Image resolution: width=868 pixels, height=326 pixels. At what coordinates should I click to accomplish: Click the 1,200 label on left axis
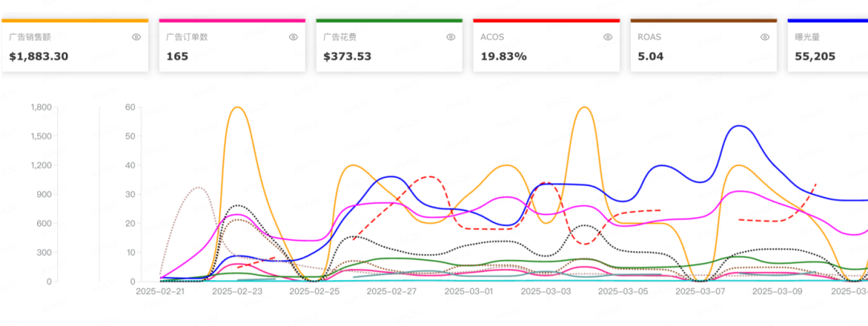[x=42, y=165]
